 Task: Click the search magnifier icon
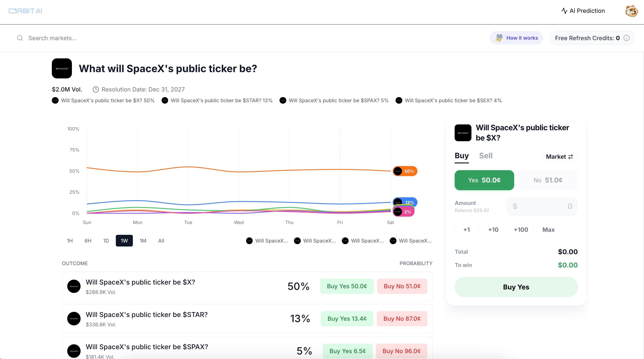[20, 38]
